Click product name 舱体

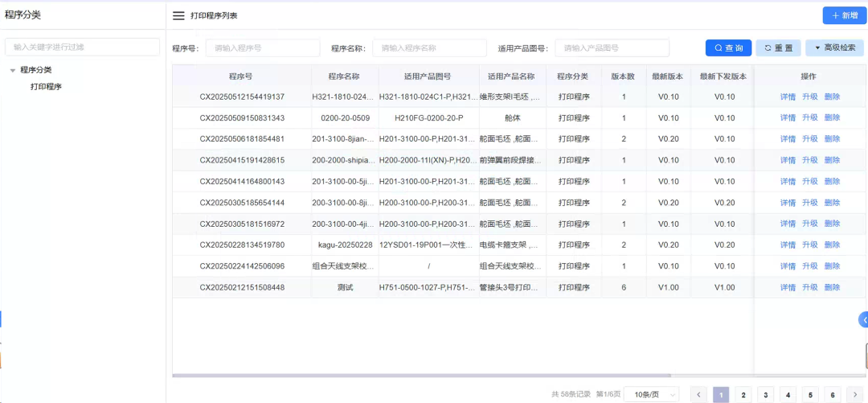[x=513, y=117]
